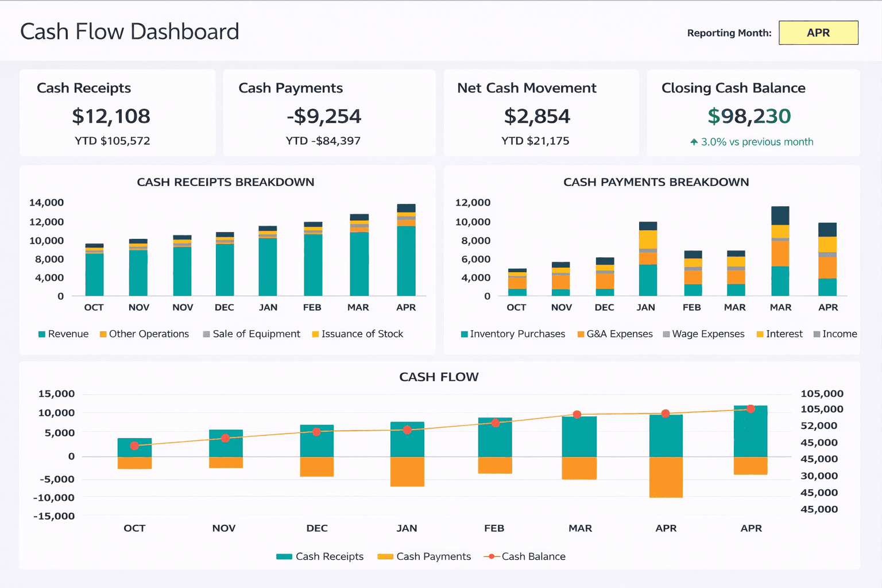Select the Cash Payments Breakdown panel header

click(656, 182)
